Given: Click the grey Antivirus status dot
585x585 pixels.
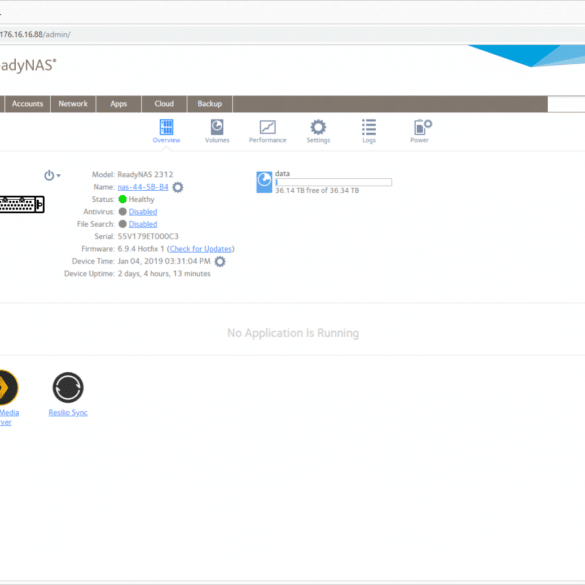Looking at the screenshot, I should pos(122,212).
